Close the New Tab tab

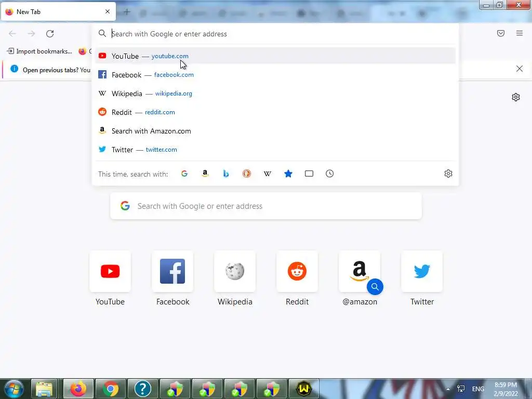point(108,11)
